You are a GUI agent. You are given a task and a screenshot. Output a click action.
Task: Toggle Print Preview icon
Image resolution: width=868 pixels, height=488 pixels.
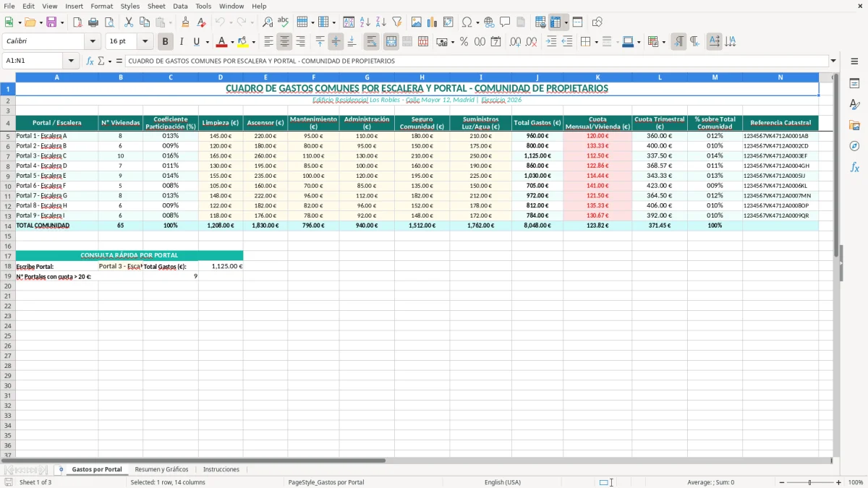pyautogui.click(x=109, y=22)
